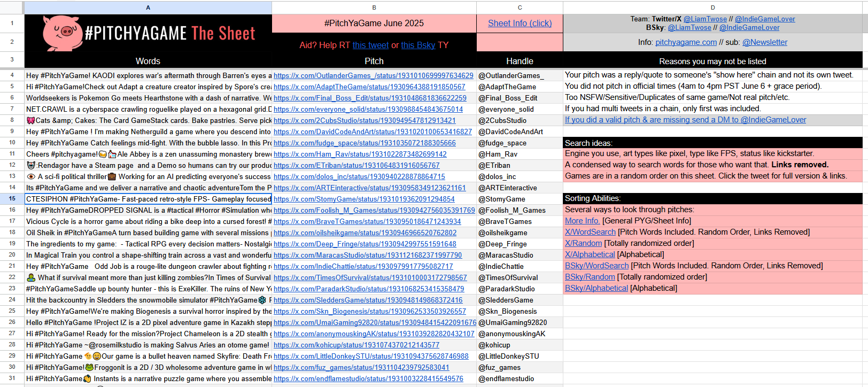Select column B header
868x387 pixels.
[x=374, y=7]
